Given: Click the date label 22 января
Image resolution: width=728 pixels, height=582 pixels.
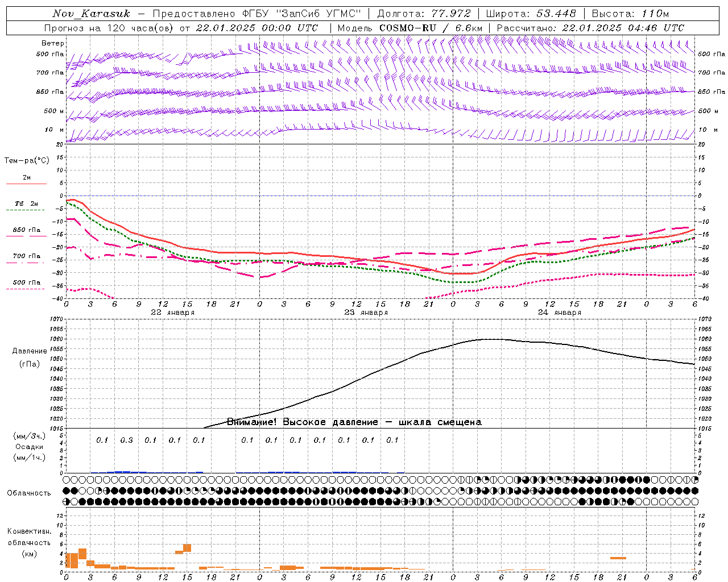Looking at the screenshot, I should [172, 312].
